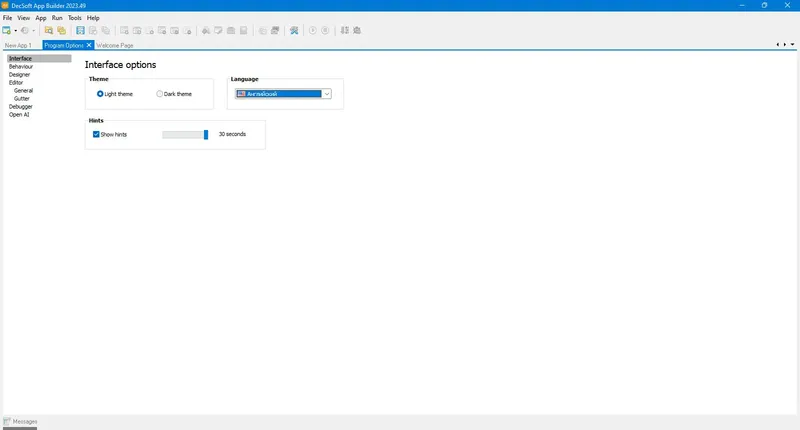800x430 pixels.
Task: Click the hints duration slider track
Action: (185, 135)
